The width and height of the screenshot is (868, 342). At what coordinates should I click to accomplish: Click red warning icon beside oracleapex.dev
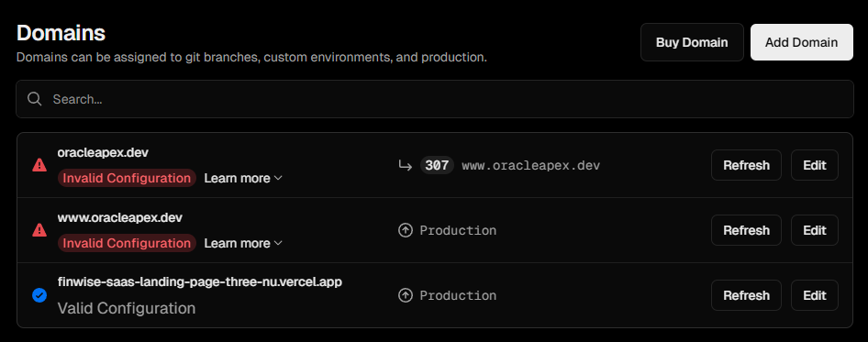[x=39, y=165]
